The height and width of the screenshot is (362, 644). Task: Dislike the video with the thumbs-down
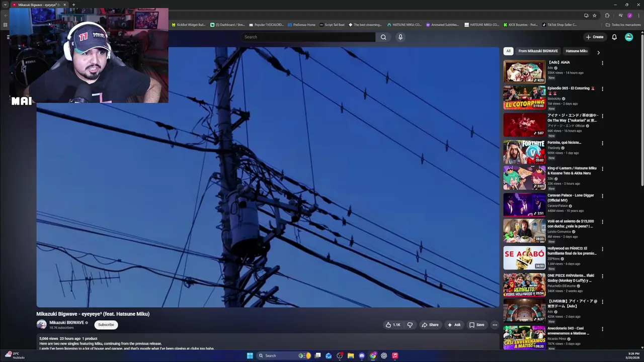tap(410, 325)
